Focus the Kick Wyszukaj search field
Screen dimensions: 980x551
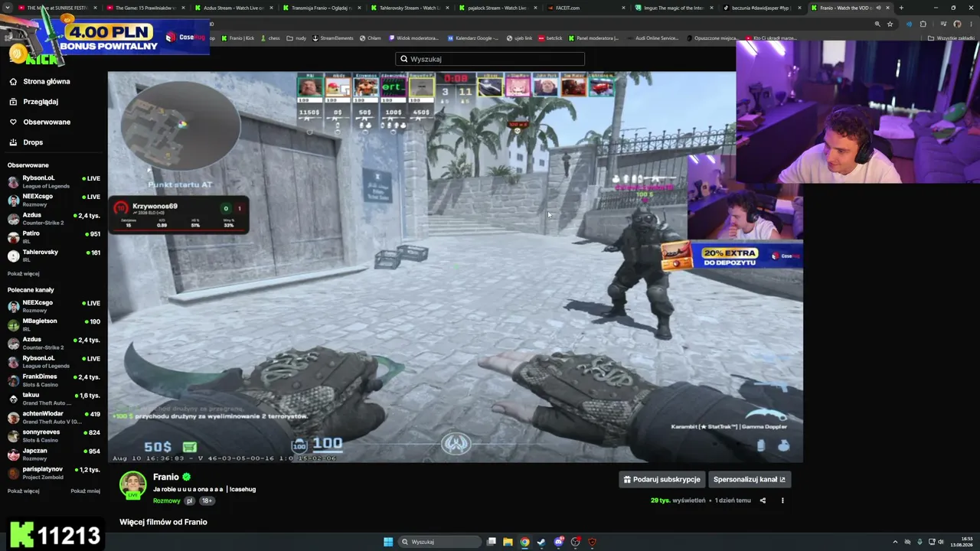[x=490, y=59]
